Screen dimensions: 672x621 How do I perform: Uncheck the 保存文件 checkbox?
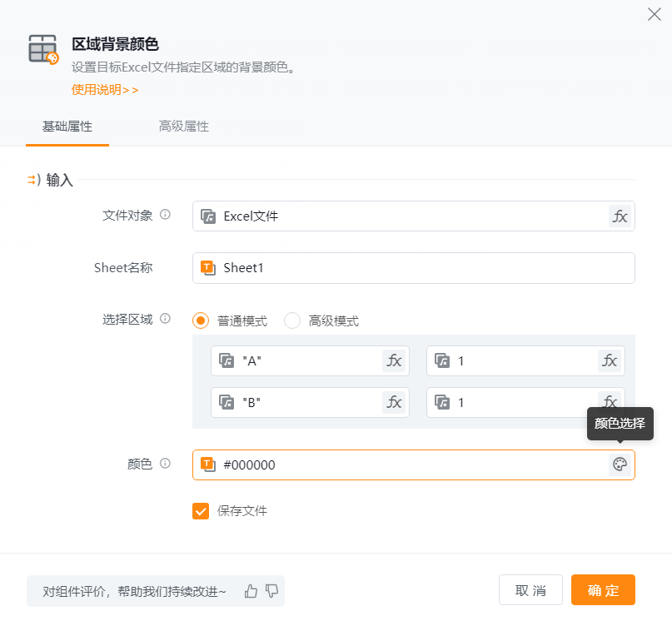[x=201, y=511]
